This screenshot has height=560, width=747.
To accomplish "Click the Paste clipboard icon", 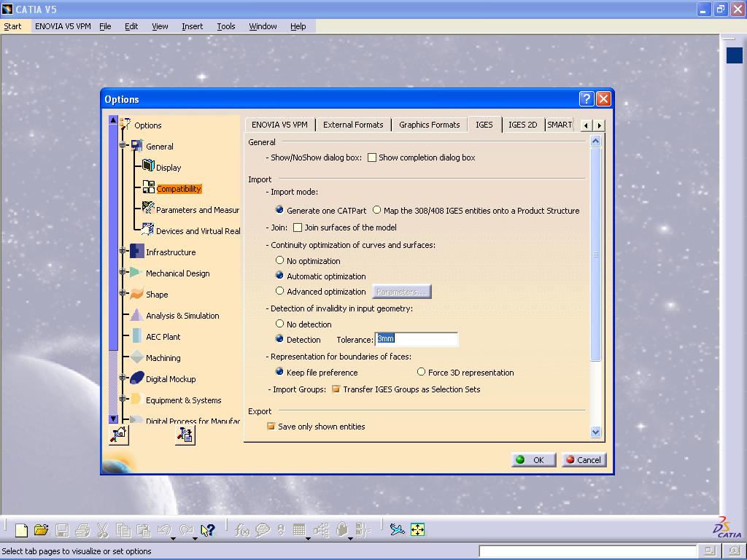I will point(144,530).
